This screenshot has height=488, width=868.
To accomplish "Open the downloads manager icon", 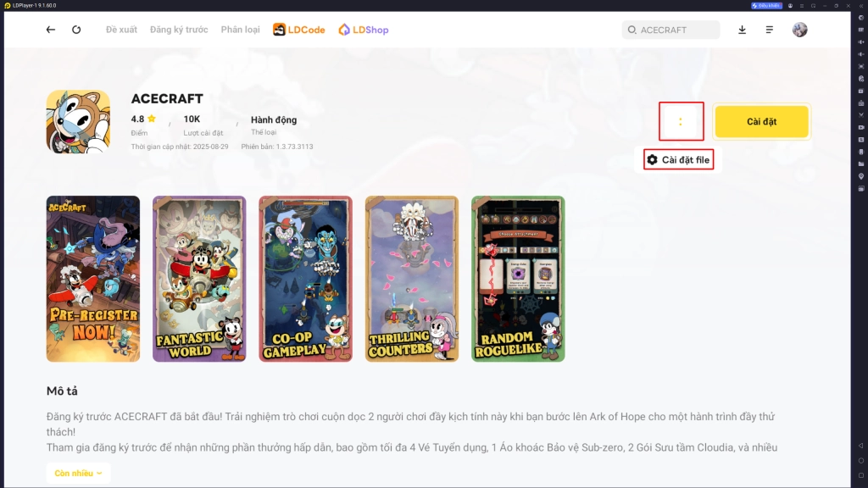I will point(742,30).
